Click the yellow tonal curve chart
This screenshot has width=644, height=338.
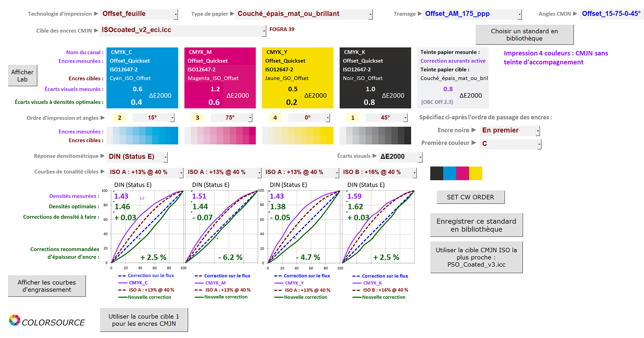click(x=304, y=227)
